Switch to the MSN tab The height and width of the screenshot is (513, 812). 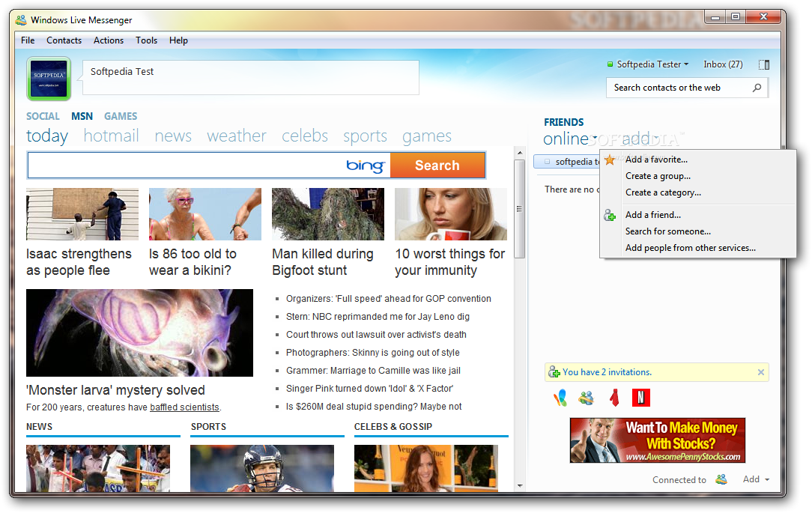point(82,117)
